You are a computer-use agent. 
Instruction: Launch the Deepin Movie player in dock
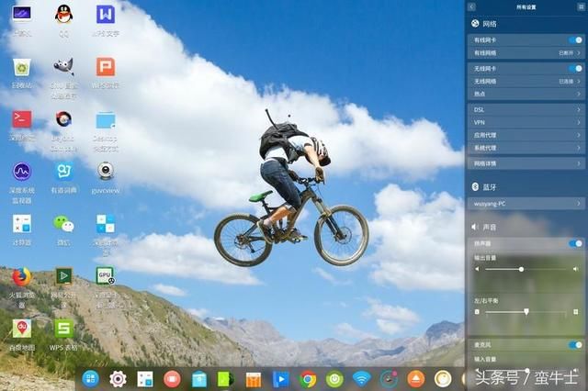pos(280,379)
